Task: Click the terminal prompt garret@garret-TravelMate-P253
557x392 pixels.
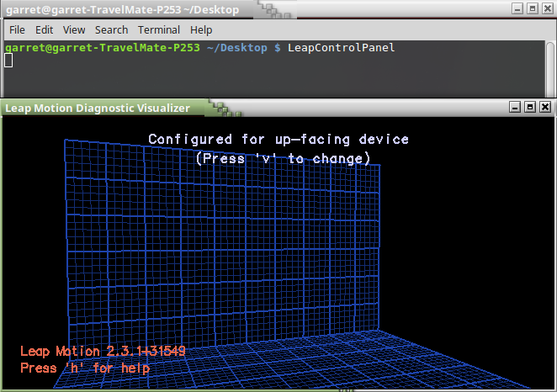Action: pos(103,48)
